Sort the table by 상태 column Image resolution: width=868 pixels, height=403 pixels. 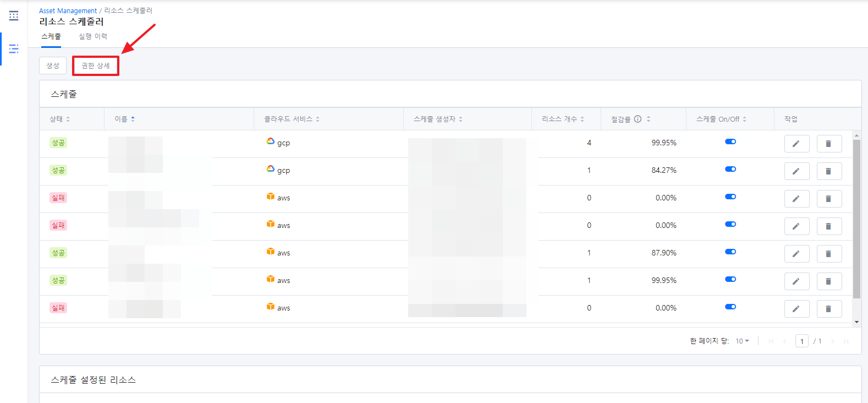(59, 119)
